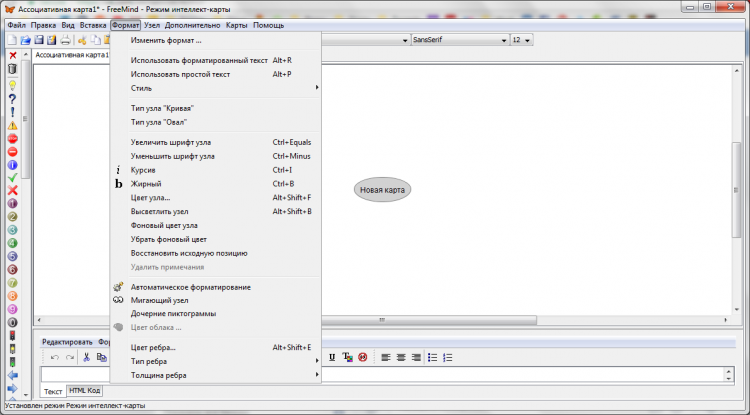Add the blue left arrow icon

pyautogui.click(x=13, y=375)
